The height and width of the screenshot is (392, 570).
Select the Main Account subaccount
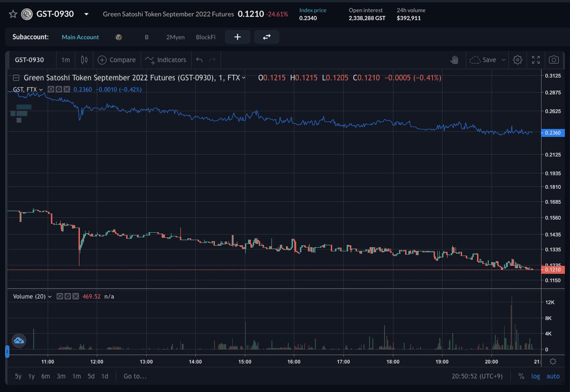[x=80, y=37]
